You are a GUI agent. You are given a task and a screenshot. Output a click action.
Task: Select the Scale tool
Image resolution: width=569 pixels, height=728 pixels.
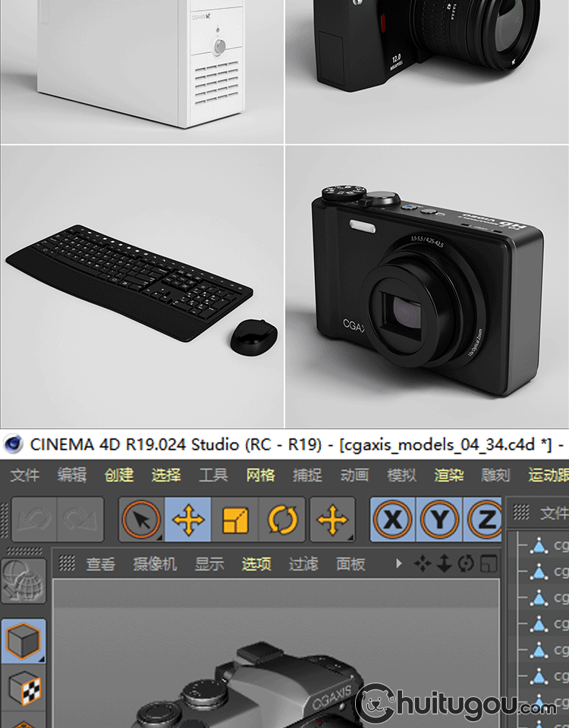pos(235,520)
